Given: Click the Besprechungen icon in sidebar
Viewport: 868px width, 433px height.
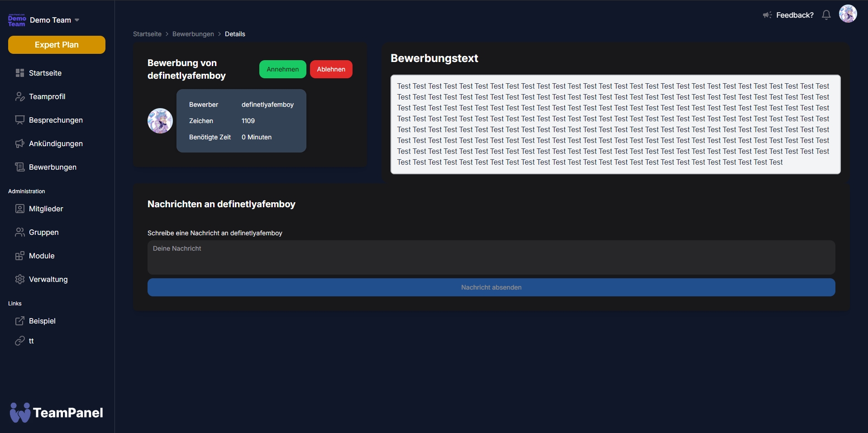Looking at the screenshot, I should tap(20, 120).
